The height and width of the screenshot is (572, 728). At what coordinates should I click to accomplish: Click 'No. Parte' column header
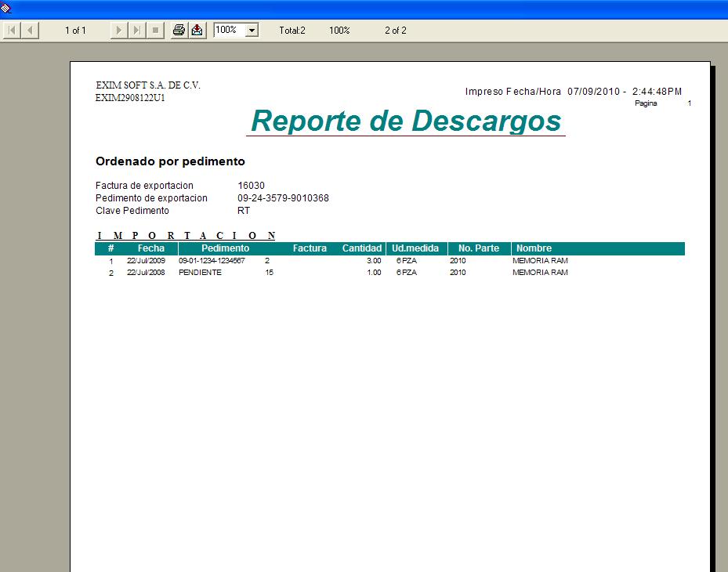click(479, 248)
